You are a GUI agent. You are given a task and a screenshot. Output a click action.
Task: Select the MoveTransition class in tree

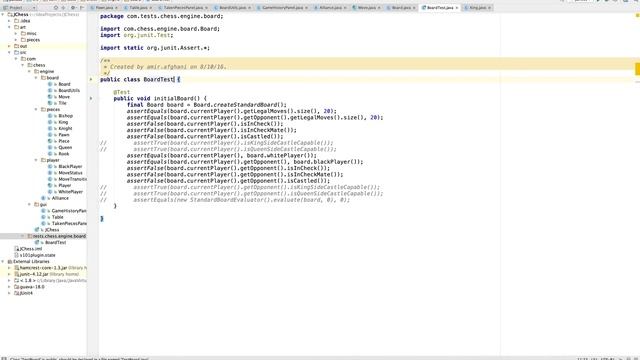coord(73,179)
